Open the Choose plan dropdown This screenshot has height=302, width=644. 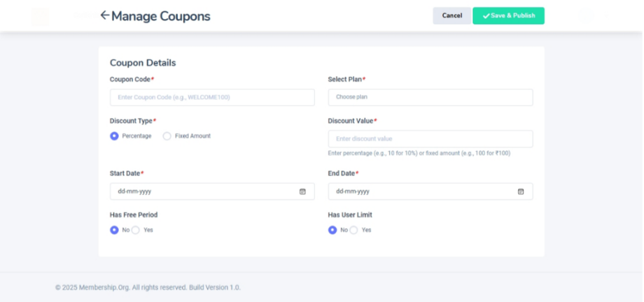(430, 97)
